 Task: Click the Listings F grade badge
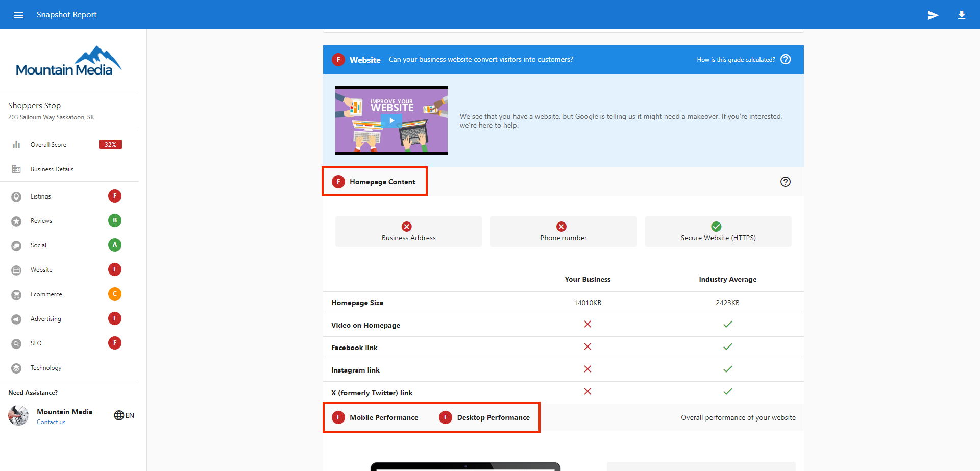115,196
